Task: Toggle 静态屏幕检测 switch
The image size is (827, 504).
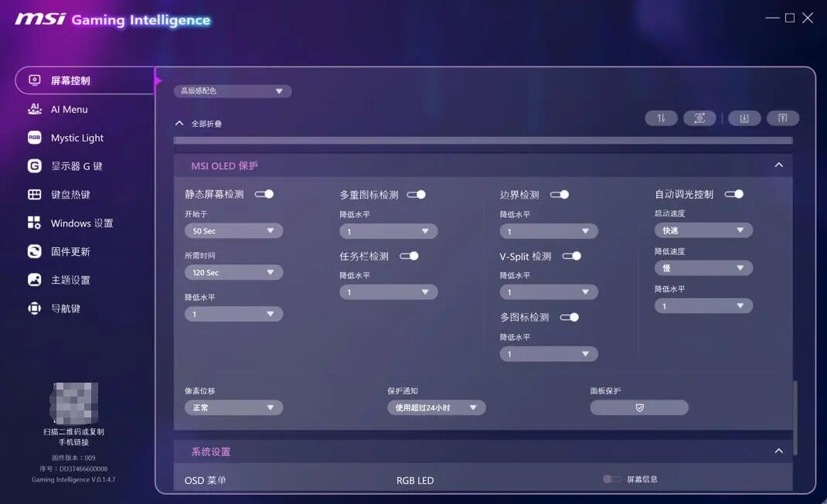Action: coord(264,194)
